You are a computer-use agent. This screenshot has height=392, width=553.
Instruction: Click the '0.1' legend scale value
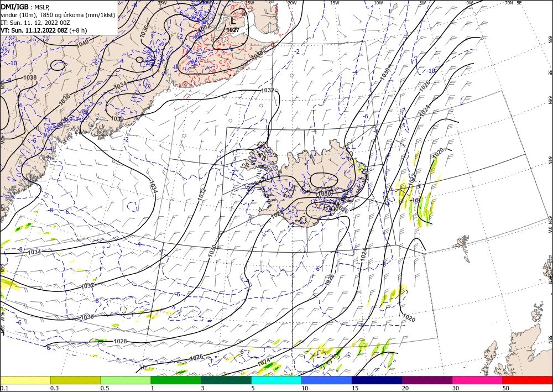click(x=3, y=388)
